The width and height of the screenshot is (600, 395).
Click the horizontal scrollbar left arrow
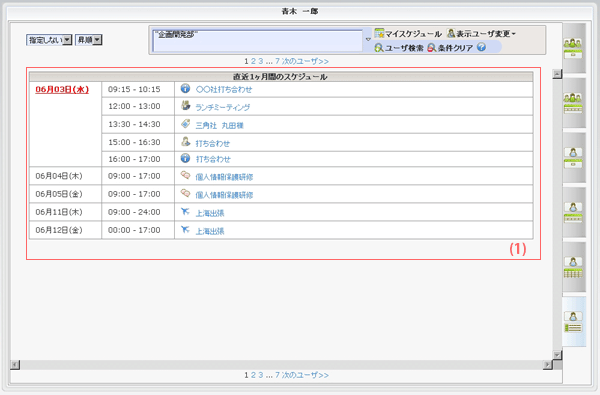[15, 365]
